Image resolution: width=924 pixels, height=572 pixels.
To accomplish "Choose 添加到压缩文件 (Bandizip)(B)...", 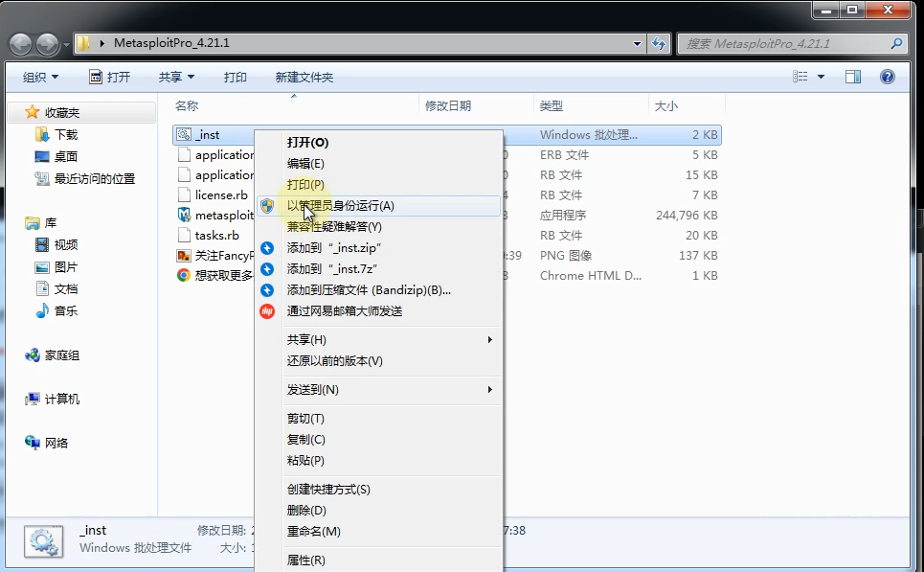I will coord(379,290).
